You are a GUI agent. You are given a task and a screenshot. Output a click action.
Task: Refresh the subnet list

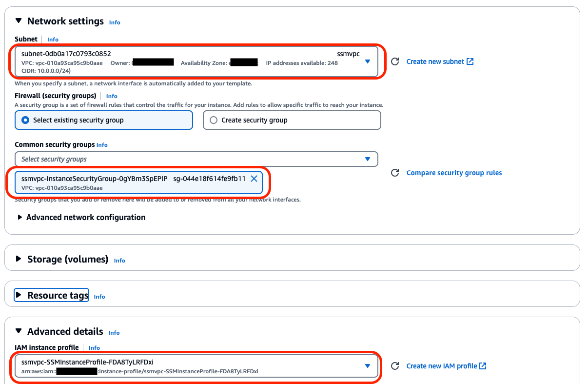[394, 61]
